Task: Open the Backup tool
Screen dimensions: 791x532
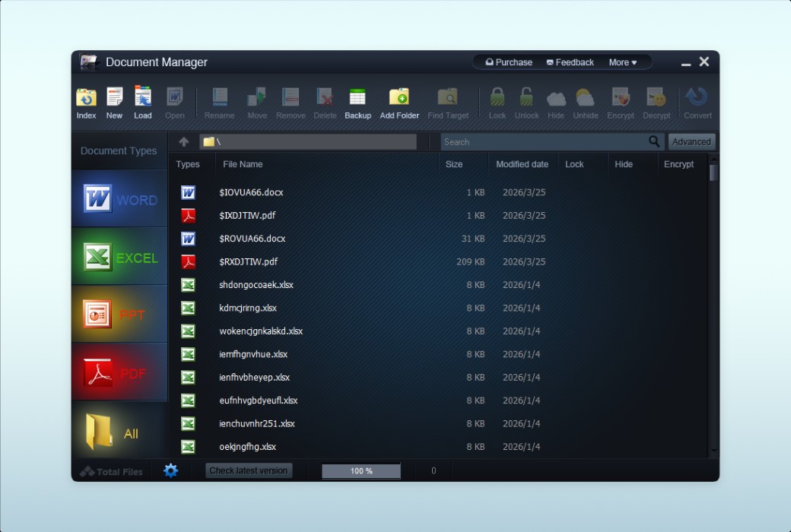Action: (x=357, y=103)
